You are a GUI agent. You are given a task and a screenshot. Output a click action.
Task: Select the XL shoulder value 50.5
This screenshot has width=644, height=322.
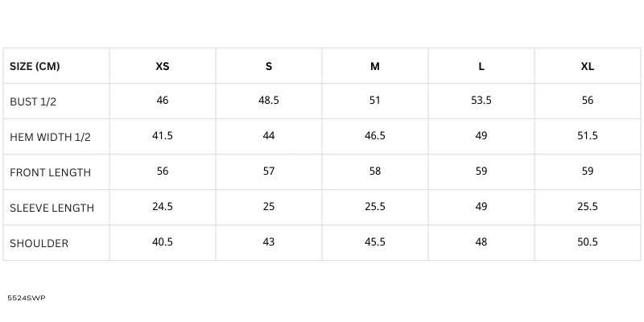click(588, 242)
